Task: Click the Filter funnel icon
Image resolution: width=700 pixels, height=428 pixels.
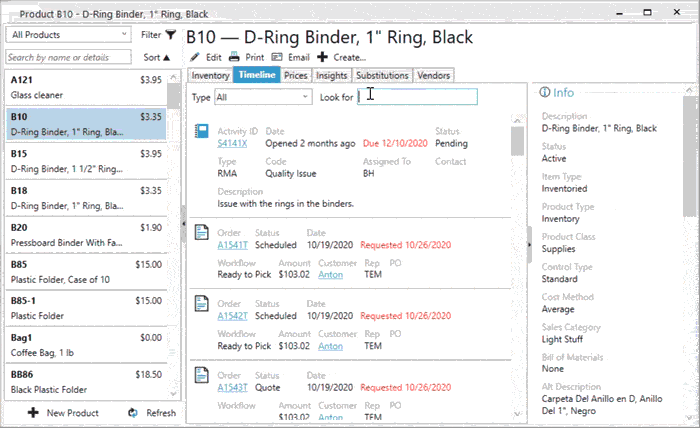Action: [171, 34]
